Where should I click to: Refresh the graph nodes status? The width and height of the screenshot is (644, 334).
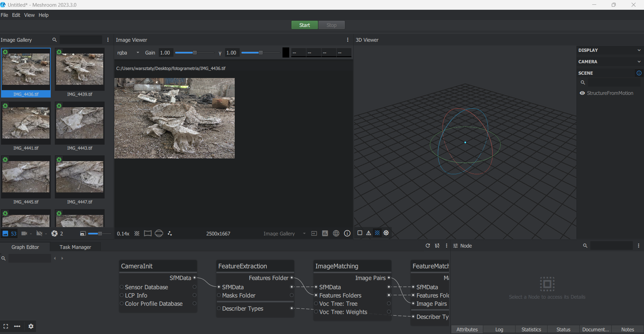(428, 246)
